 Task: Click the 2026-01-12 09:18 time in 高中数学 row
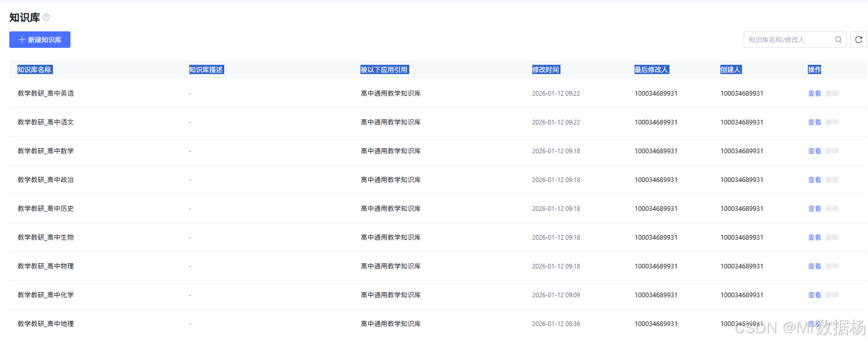pyautogui.click(x=556, y=151)
